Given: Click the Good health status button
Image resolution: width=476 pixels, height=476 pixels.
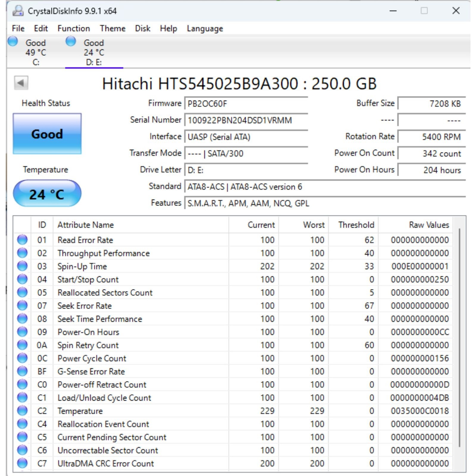Looking at the screenshot, I should [47, 134].
